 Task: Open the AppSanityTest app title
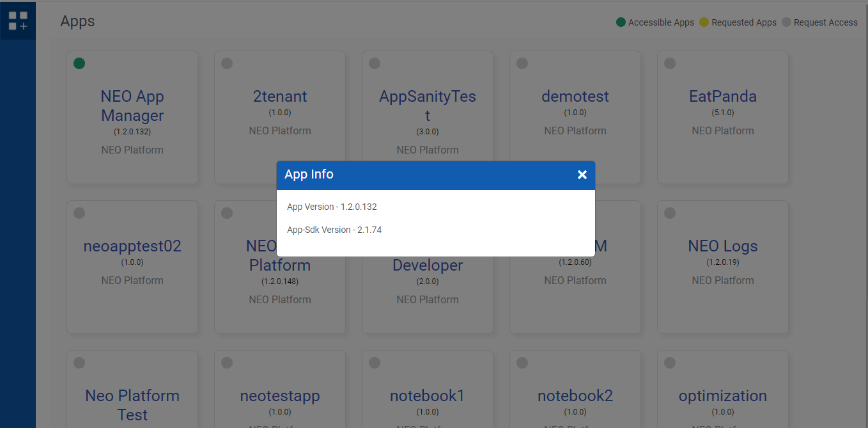pyautogui.click(x=428, y=106)
